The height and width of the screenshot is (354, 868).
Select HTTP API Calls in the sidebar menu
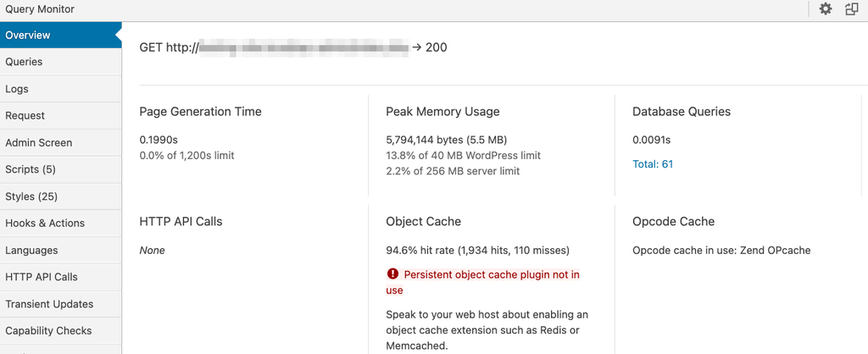coord(42,277)
